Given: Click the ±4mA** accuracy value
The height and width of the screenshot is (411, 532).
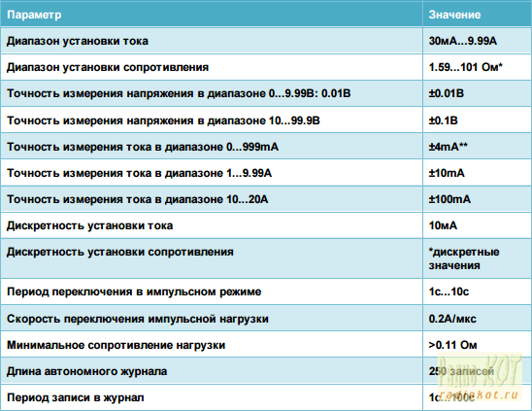Looking at the screenshot, I should click(449, 147).
